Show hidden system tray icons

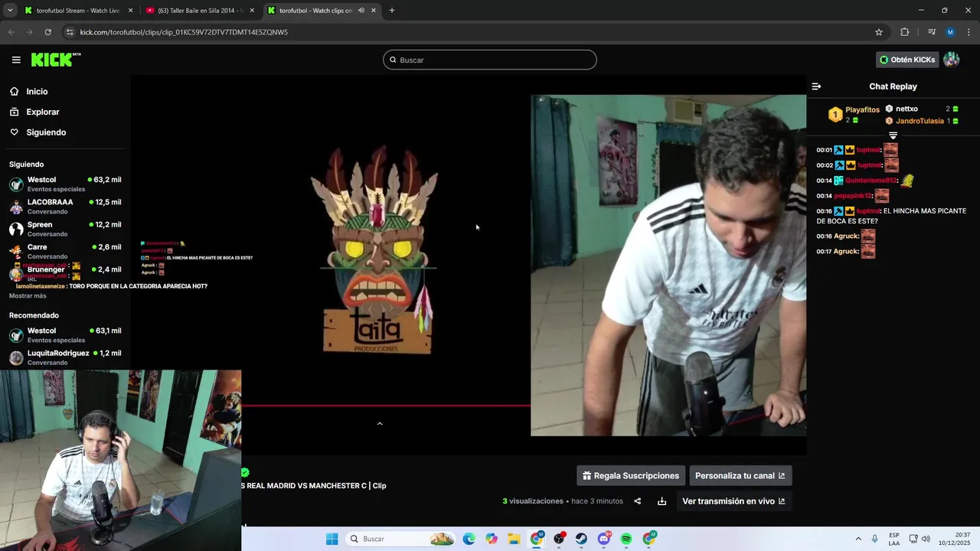click(857, 539)
